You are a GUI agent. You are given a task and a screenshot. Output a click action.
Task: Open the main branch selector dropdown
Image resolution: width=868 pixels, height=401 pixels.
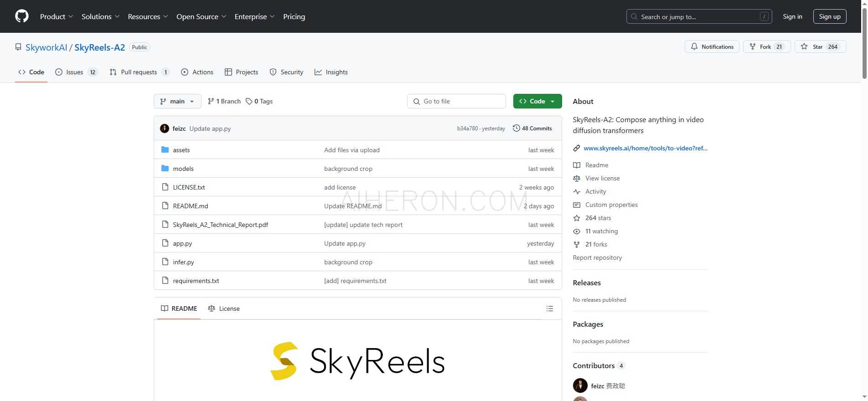[x=177, y=101]
